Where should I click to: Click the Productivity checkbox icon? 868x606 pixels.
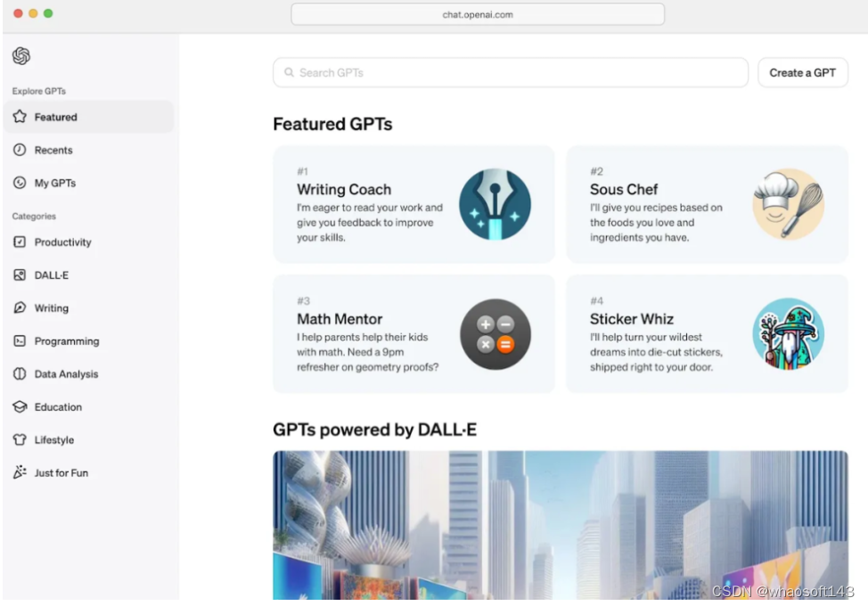tap(20, 242)
